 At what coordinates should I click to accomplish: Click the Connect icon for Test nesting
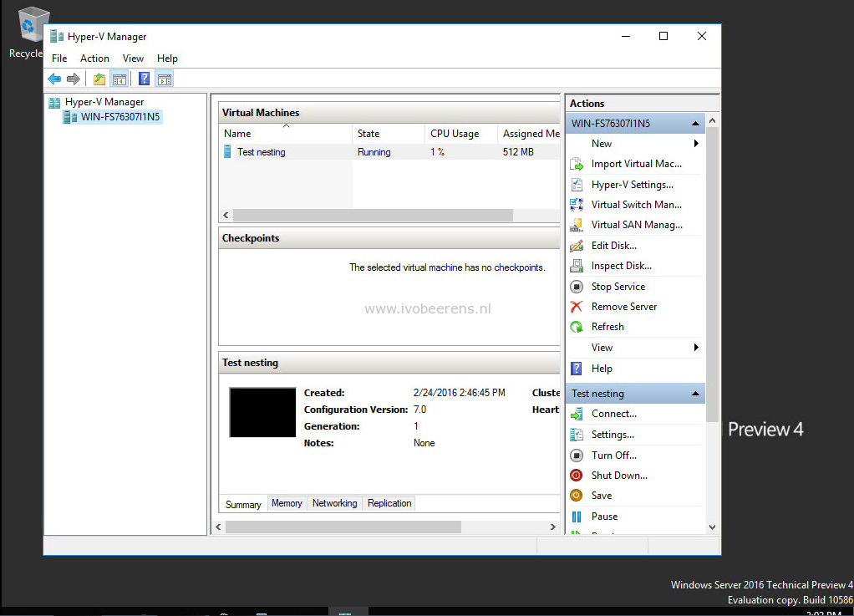point(577,414)
